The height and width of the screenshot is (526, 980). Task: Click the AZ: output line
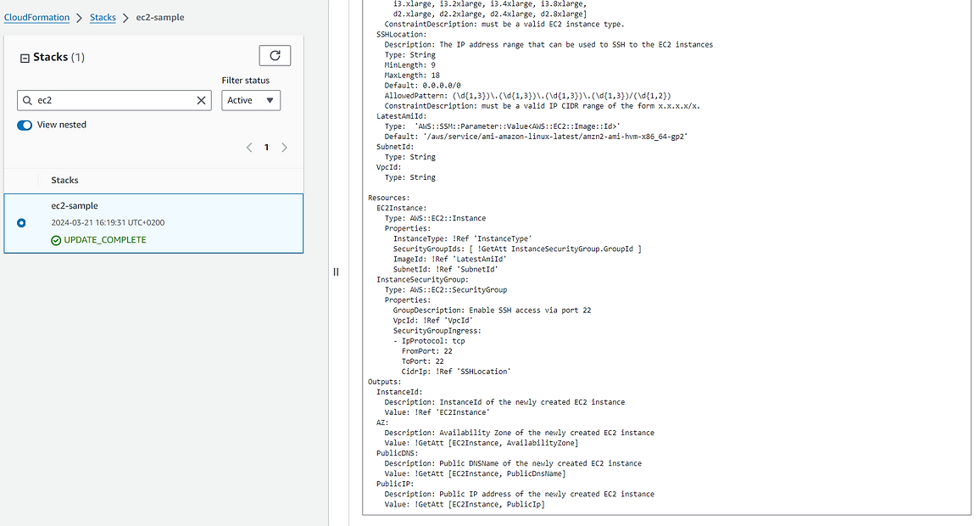pyautogui.click(x=382, y=422)
